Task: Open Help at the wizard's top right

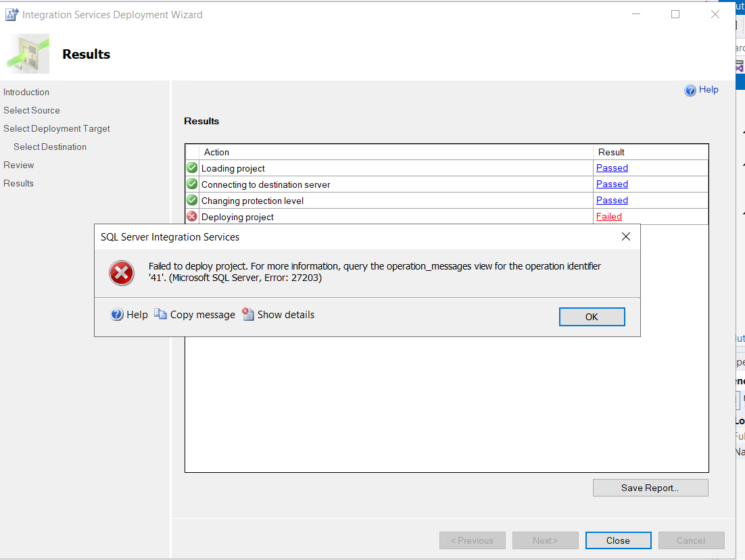Action: (x=690, y=89)
